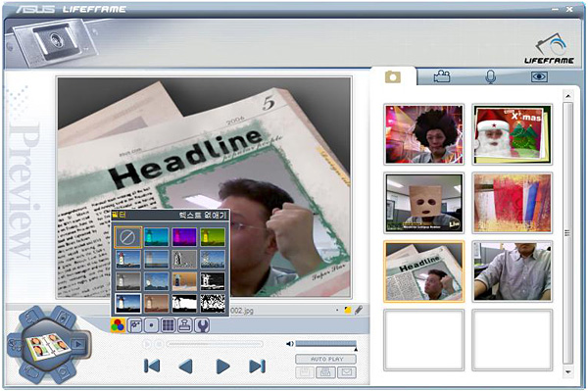Apply the gray emboss lighthouse filter
This screenshot has height=391, width=588.
pyautogui.click(x=184, y=259)
